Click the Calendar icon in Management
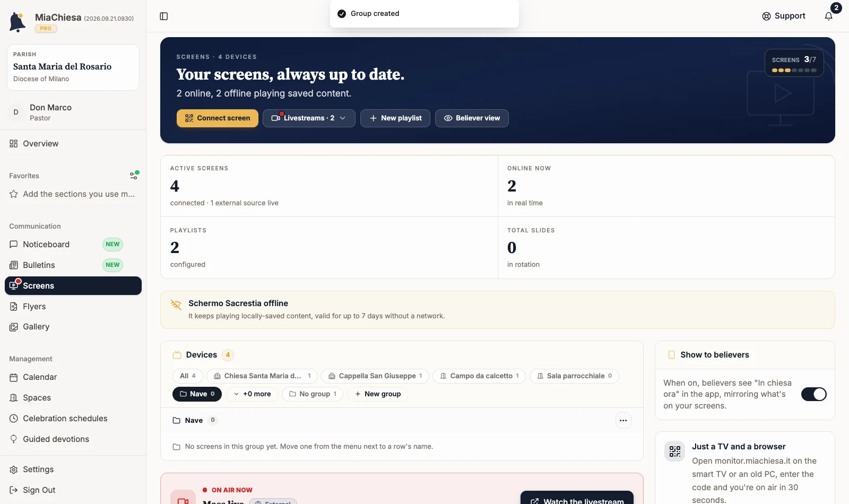The image size is (849, 504). [14, 377]
